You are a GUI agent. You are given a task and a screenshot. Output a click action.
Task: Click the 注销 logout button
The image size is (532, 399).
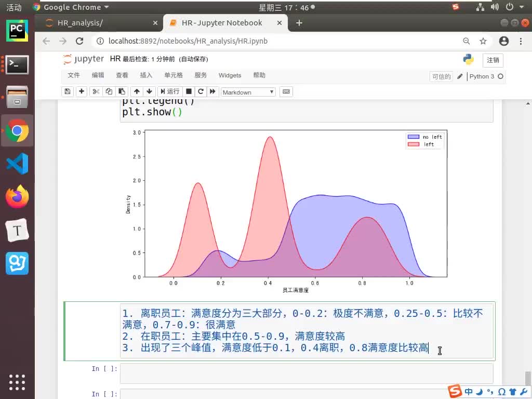(x=493, y=60)
